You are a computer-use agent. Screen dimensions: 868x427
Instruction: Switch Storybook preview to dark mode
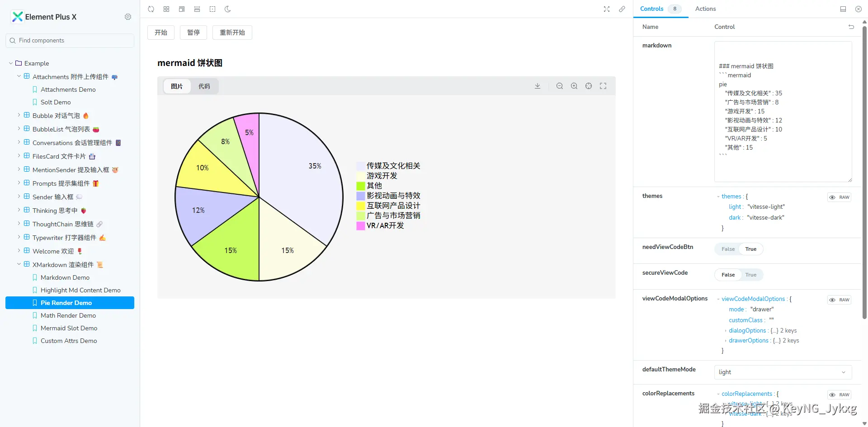coord(228,9)
